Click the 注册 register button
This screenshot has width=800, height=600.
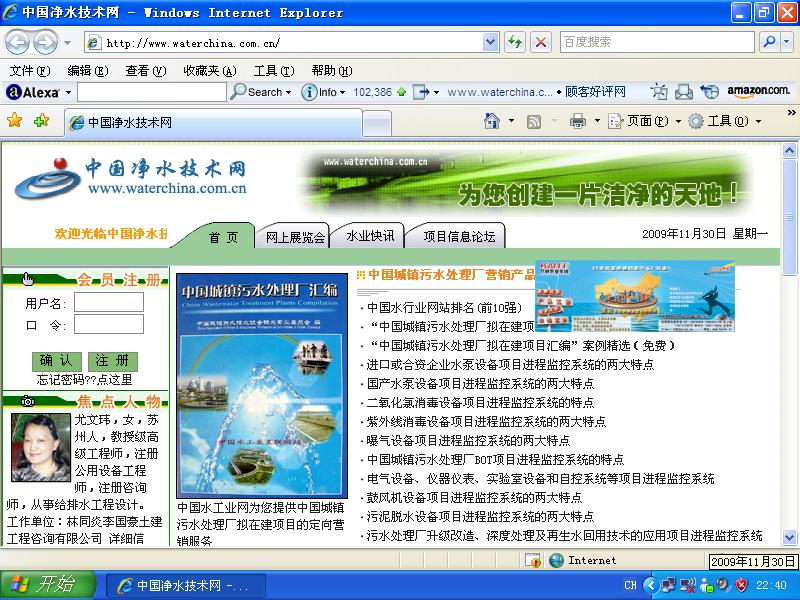click(x=113, y=361)
